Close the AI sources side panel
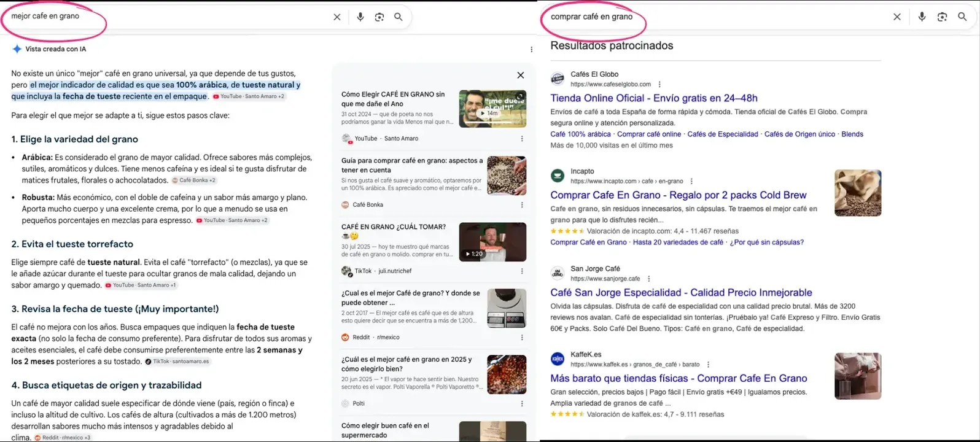 [x=521, y=75]
